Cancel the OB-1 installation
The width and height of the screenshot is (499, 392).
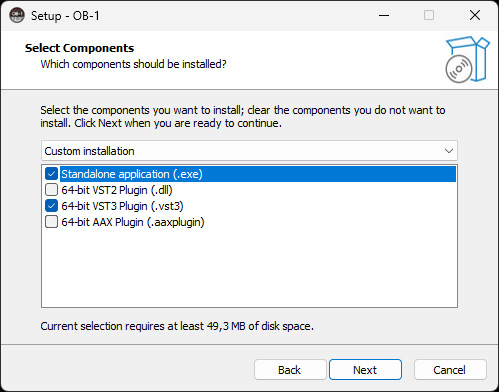[450, 370]
